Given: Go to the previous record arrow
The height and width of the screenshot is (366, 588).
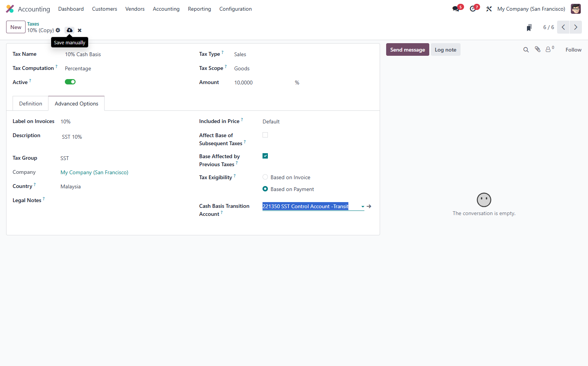Looking at the screenshot, I should click(563, 27).
